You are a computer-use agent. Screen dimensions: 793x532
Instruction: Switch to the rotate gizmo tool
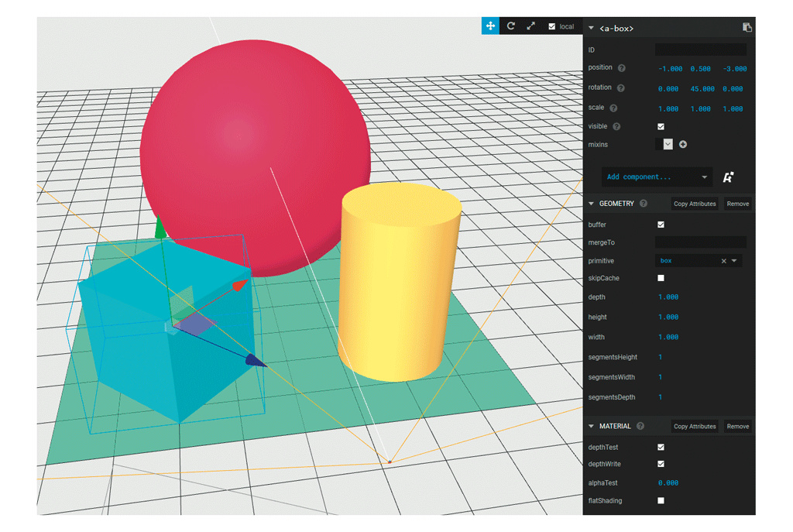click(511, 26)
